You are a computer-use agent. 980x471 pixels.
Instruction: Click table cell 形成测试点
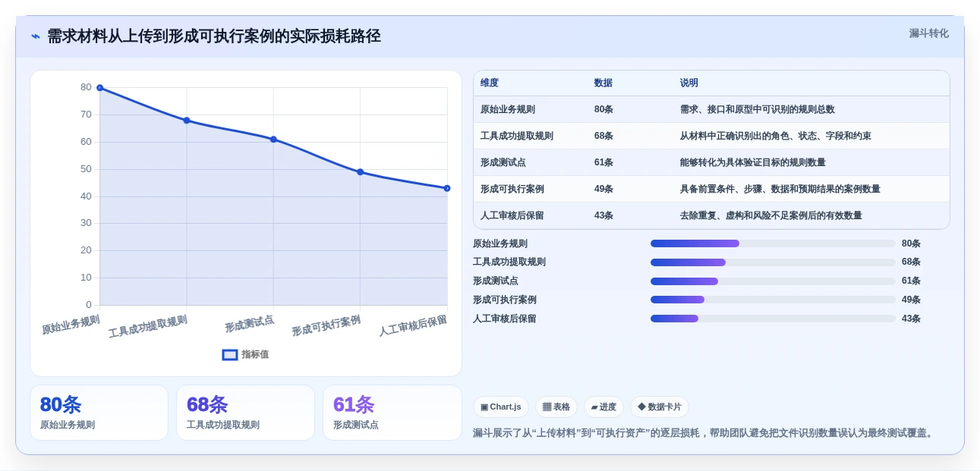coord(503,162)
